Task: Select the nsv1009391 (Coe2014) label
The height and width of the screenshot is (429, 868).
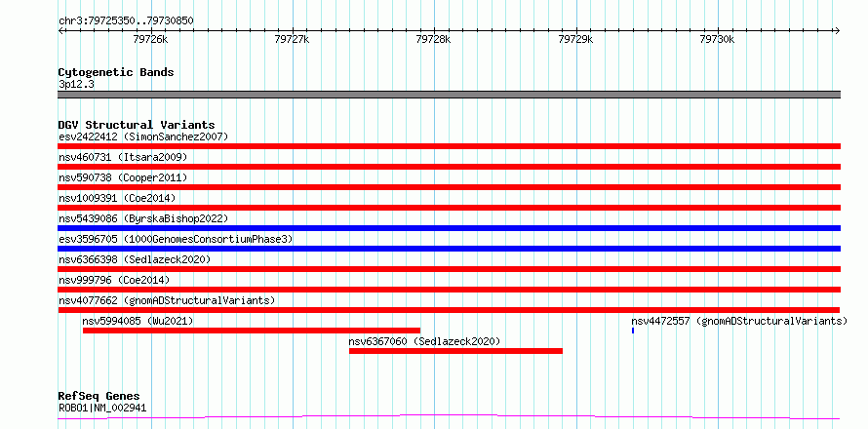Action: click(x=117, y=198)
